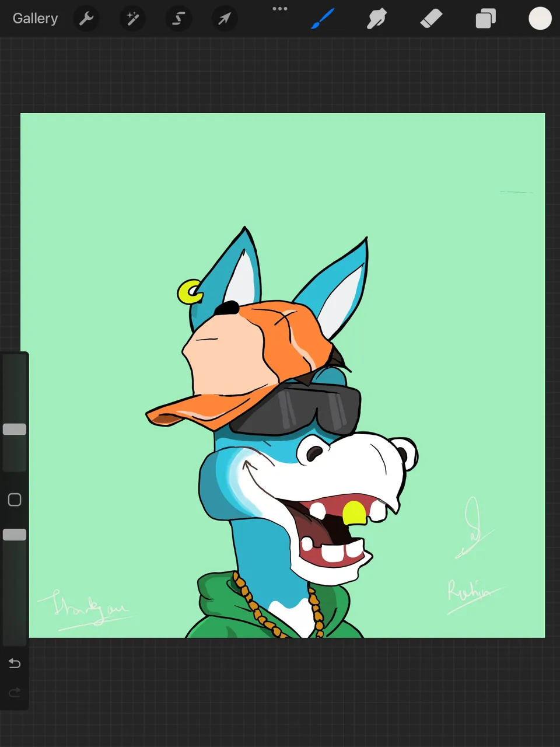560x747 pixels.
Task: Return to the Gallery
Action: [35, 19]
